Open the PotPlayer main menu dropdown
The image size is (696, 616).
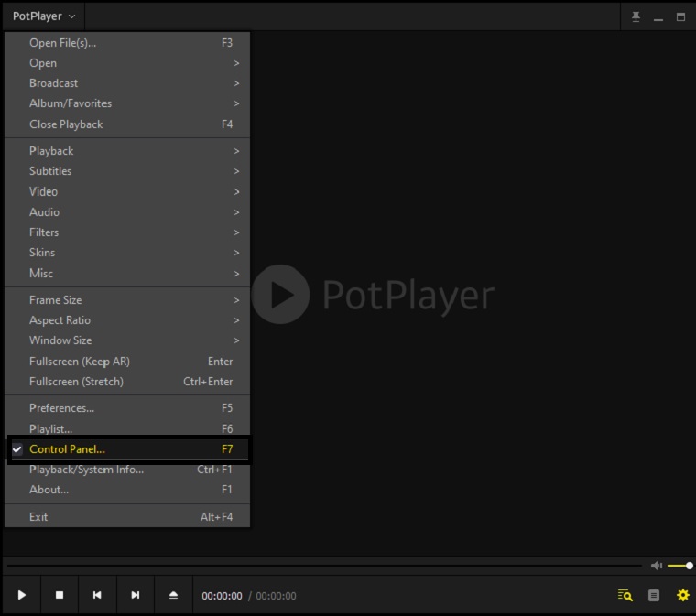[44, 16]
